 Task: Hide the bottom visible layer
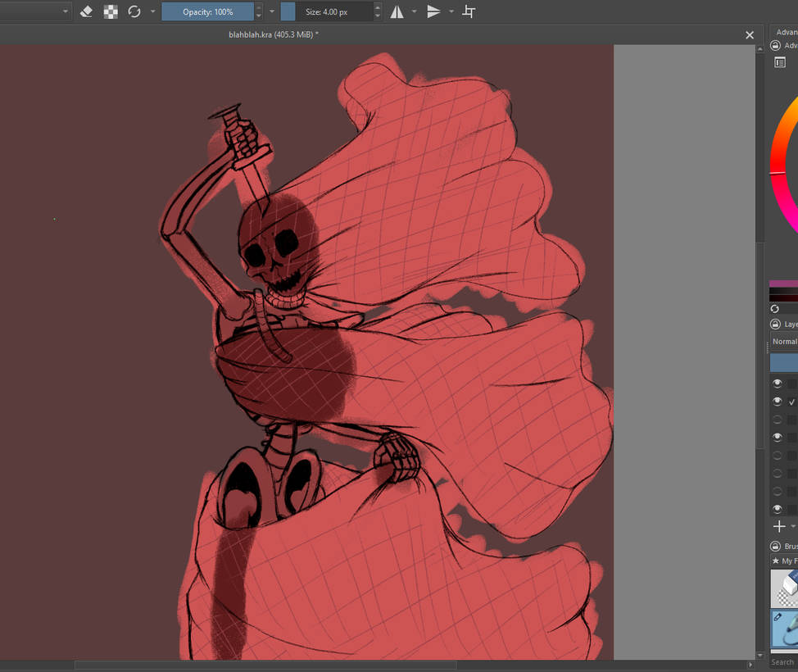(778, 509)
